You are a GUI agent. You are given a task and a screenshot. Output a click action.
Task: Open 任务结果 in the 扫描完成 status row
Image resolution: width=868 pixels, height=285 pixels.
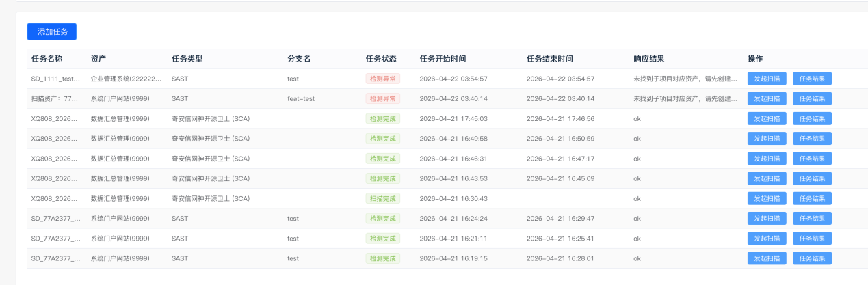(812, 198)
